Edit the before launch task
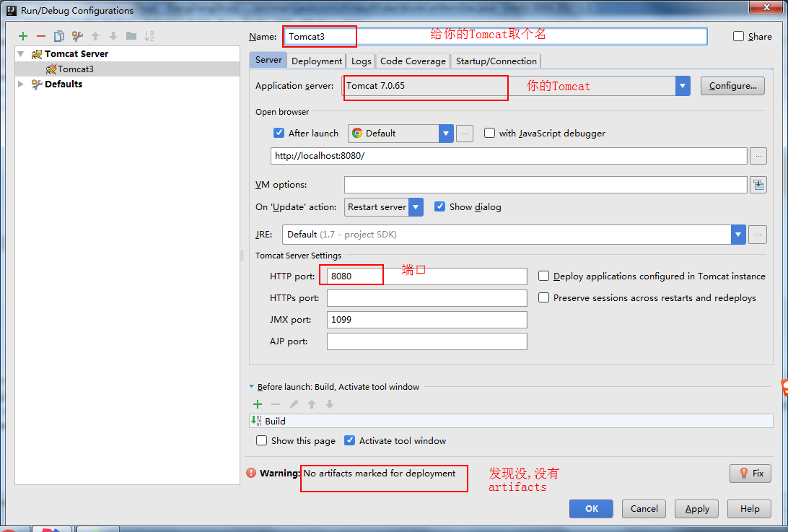Viewport: 788px width, 532px height. pyautogui.click(x=294, y=404)
